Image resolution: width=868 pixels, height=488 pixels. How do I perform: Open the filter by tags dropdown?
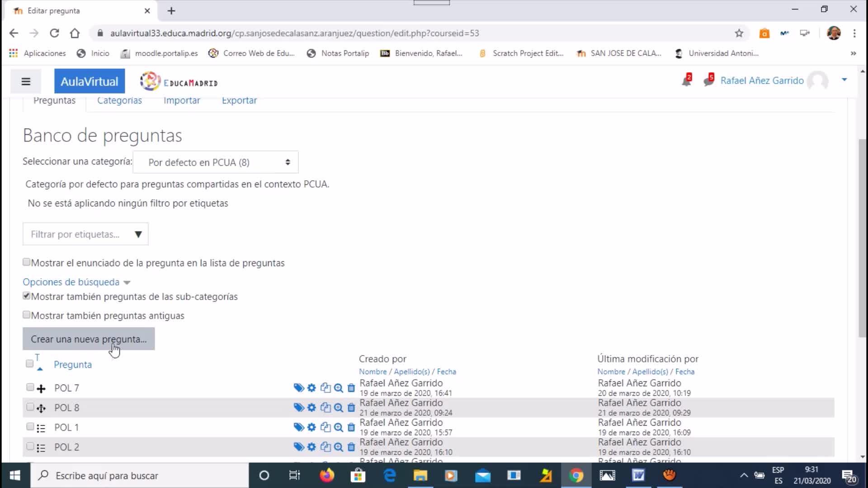click(x=85, y=234)
